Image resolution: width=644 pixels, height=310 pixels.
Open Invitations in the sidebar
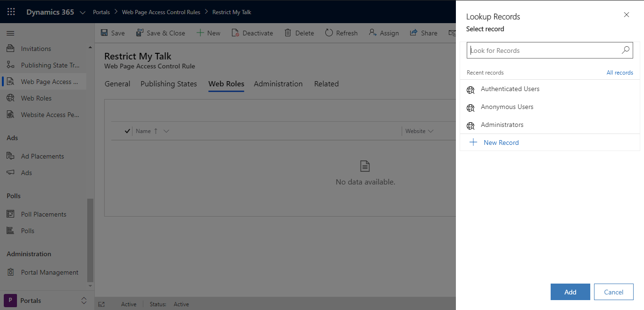click(43, 49)
